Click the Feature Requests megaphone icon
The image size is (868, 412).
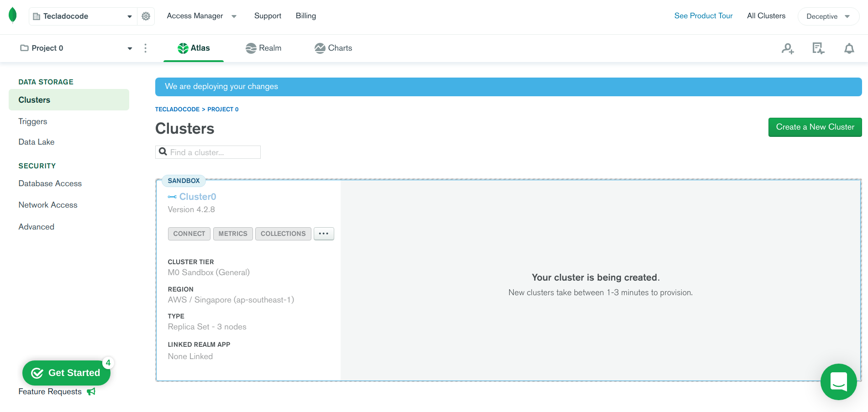(x=91, y=391)
